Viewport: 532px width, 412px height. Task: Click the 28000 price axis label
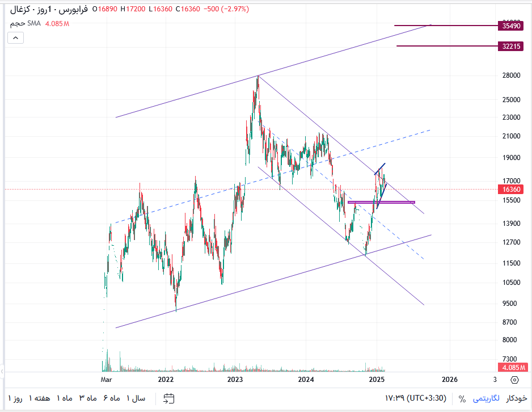pos(512,75)
